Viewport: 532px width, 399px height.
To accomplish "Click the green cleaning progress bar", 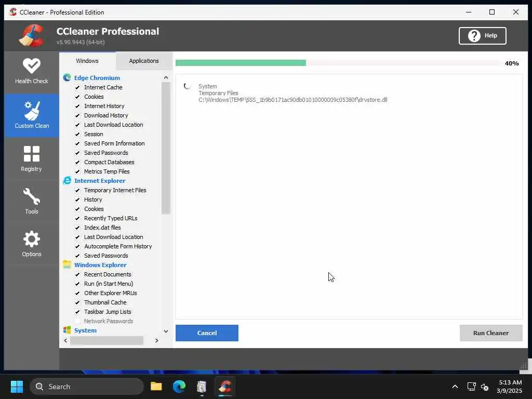I will (x=241, y=63).
